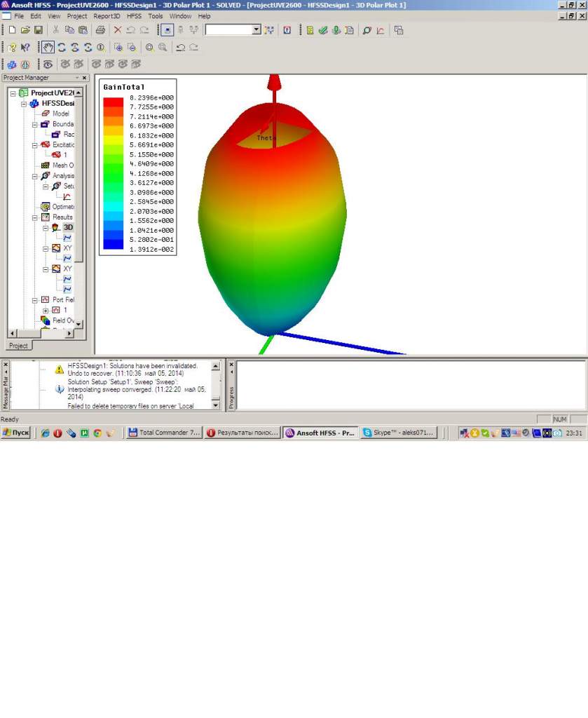Image resolution: width=588 pixels, height=718 pixels.
Task: Open the empty toolbar combo box dropdown
Action: coord(257,30)
